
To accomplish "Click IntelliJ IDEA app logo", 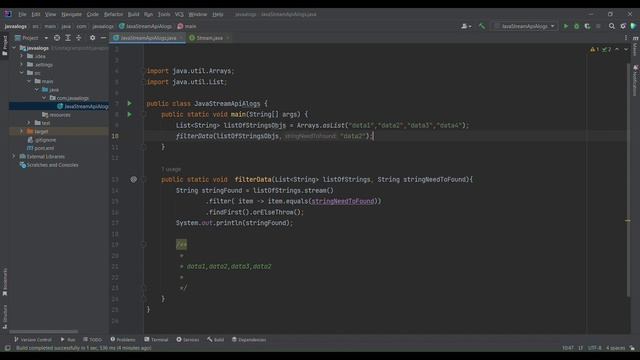I will click(8, 14).
